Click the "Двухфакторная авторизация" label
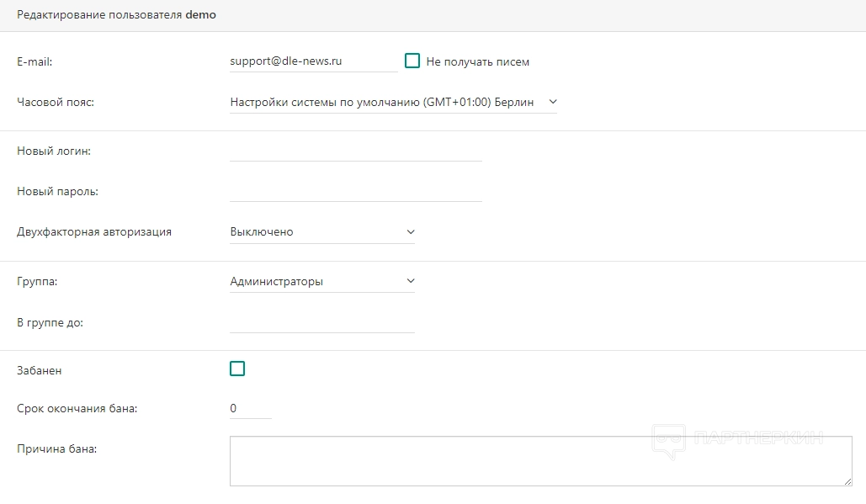 (x=94, y=231)
